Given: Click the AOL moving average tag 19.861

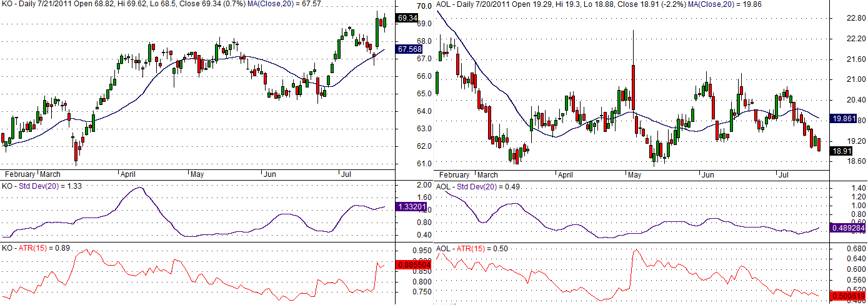Looking at the screenshot, I should [844, 118].
